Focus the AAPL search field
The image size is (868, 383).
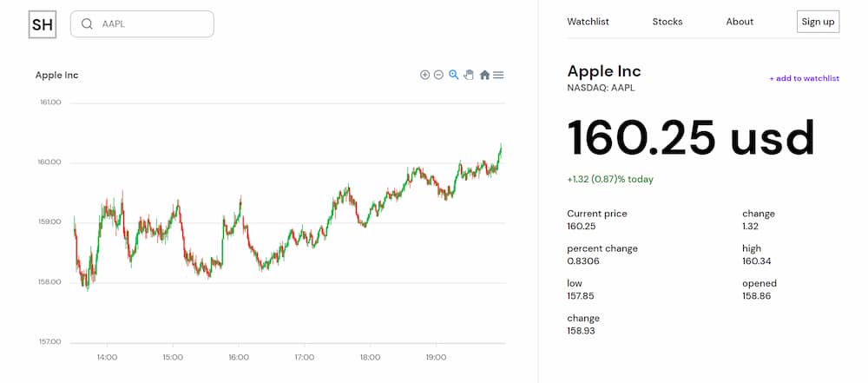coord(142,23)
